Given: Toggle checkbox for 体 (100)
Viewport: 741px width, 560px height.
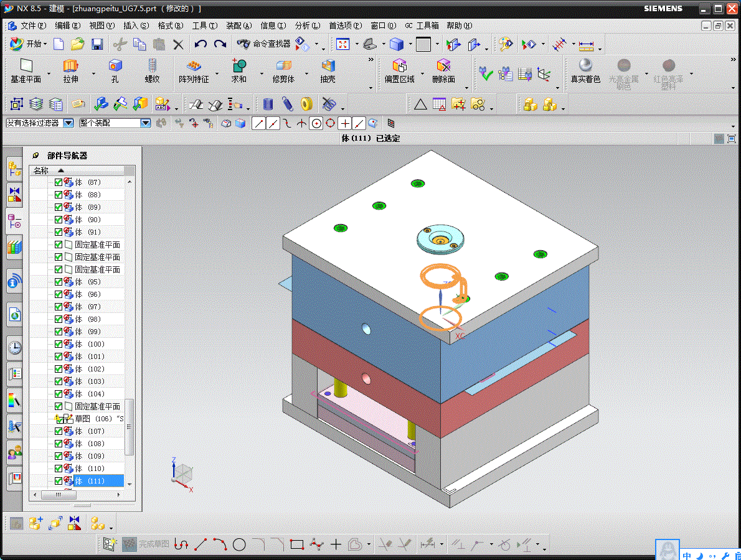Looking at the screenshot, I should point(59,344).
